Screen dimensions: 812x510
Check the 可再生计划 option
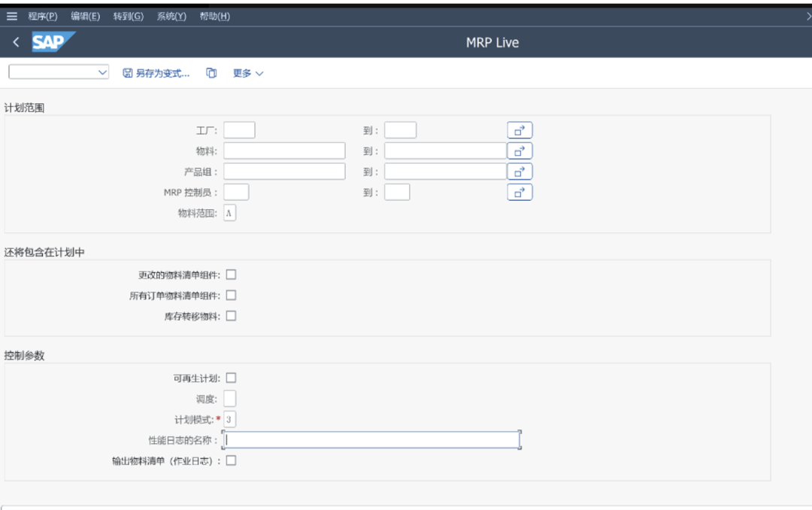(231, 378)
